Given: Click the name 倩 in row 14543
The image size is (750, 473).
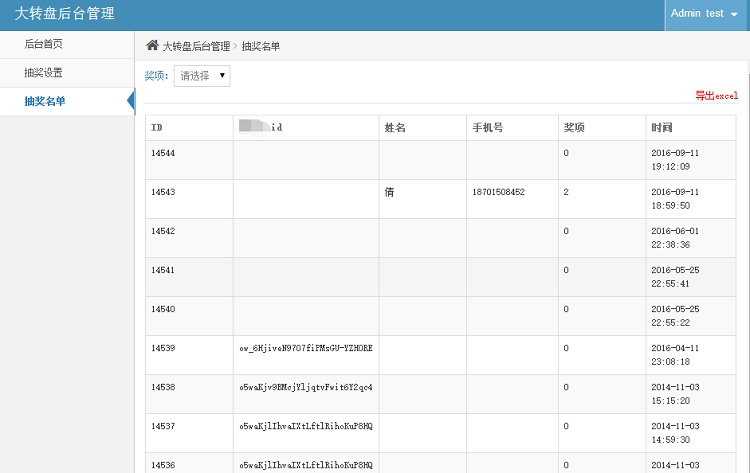Looking at the screenshot, I should [x=389, y=192].
